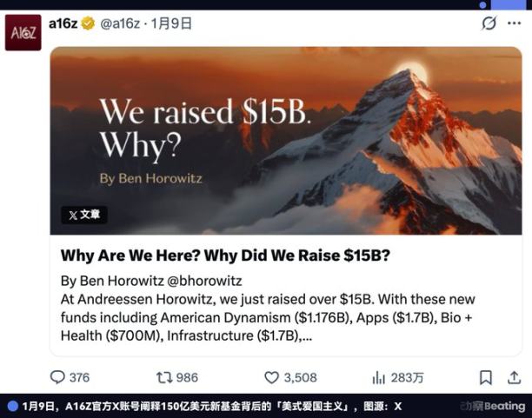Open the three-dot more options menu
532x418 pixels.
514,23
